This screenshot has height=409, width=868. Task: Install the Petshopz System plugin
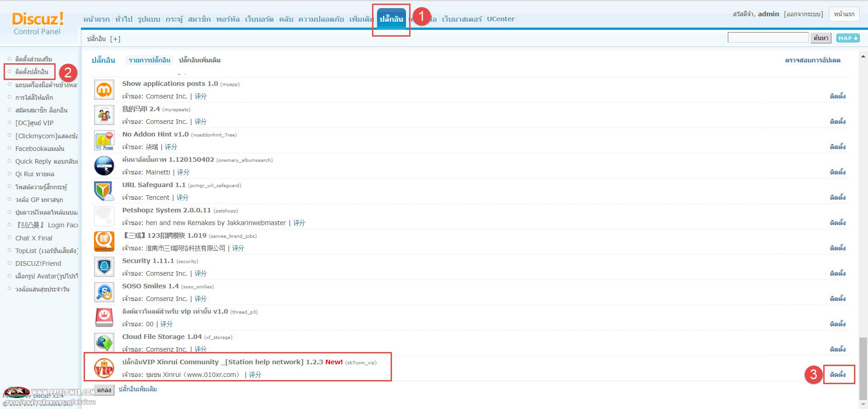point(837,223)
